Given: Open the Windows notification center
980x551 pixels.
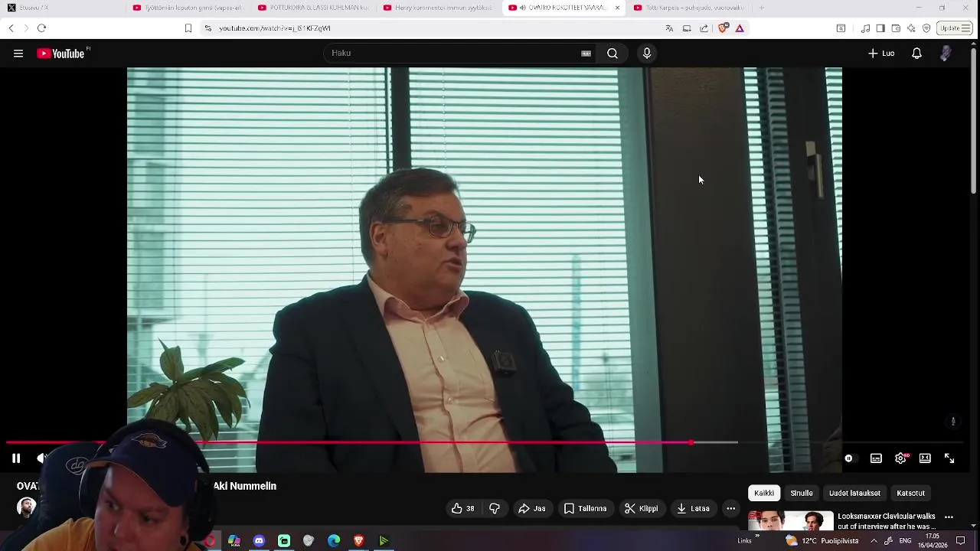Looking at the screenshot, I should point(960,541).
